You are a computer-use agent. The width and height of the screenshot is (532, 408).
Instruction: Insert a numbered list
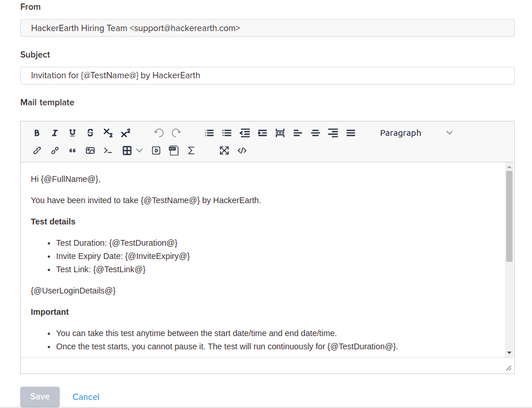pyautogui.click(x=209, y=133)
